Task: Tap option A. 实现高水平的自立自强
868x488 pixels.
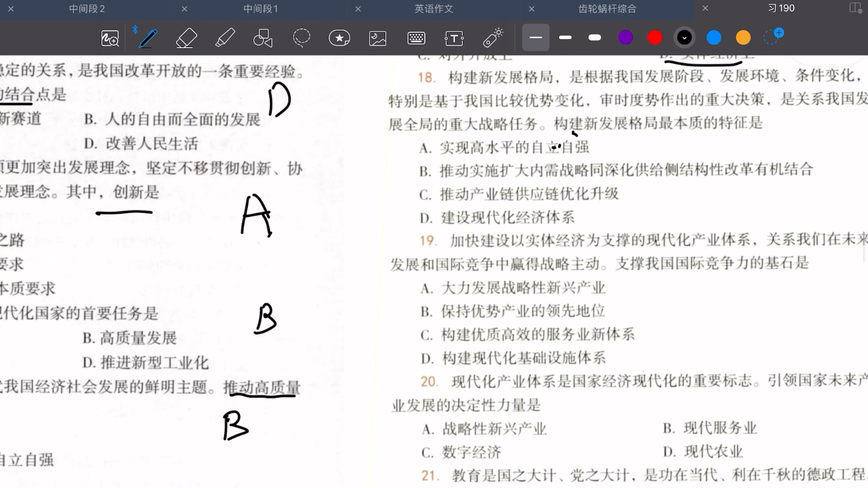Action: [504, 147]
